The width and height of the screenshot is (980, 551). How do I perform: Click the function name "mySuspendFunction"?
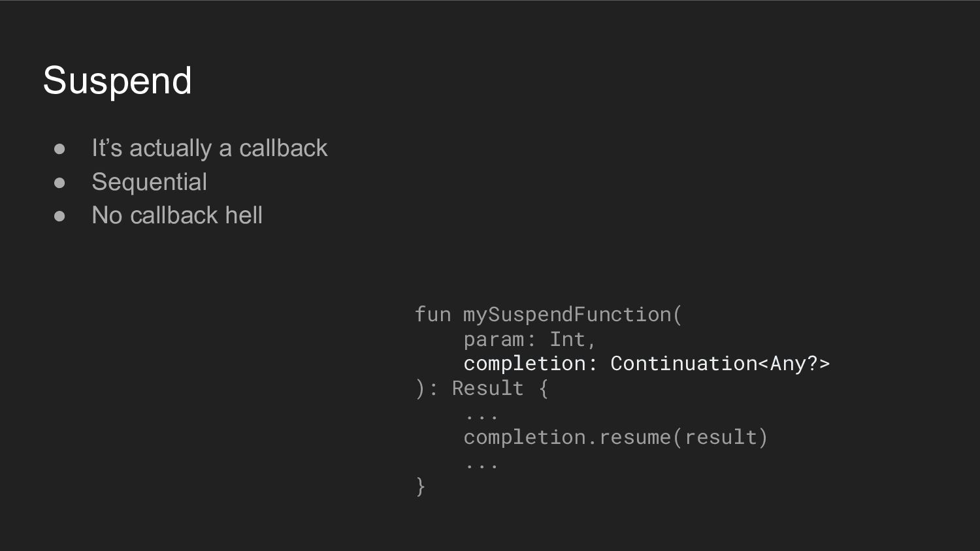[568, 315]
